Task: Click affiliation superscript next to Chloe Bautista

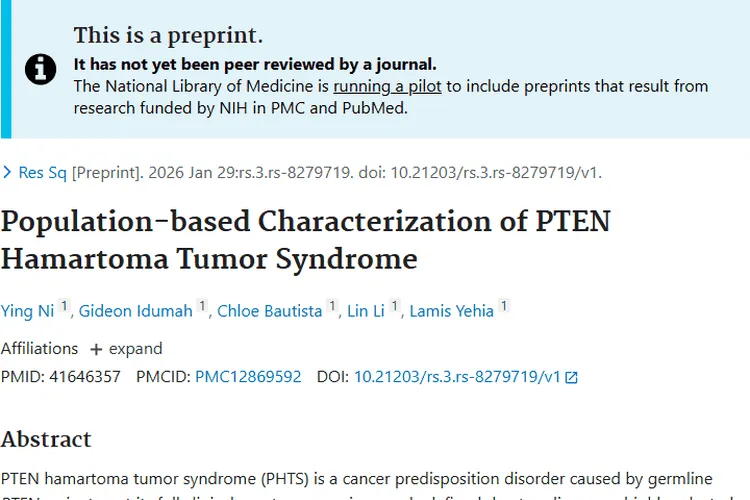Action: point(333,307)
